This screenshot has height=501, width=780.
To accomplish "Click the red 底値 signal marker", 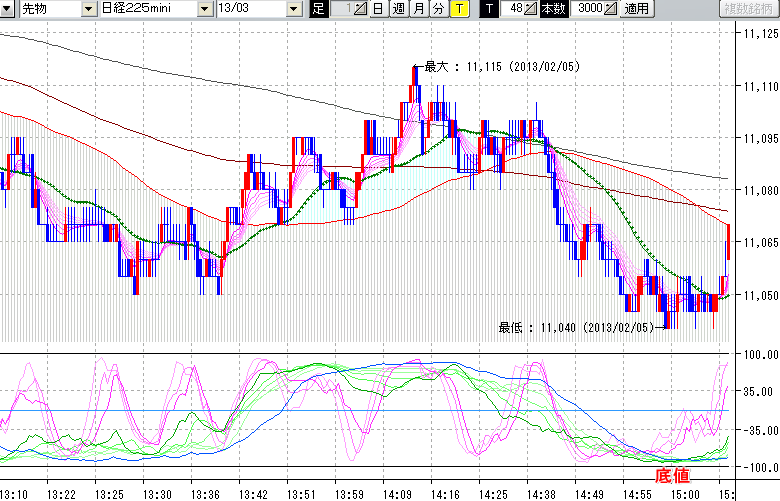I will click(671, 474).
